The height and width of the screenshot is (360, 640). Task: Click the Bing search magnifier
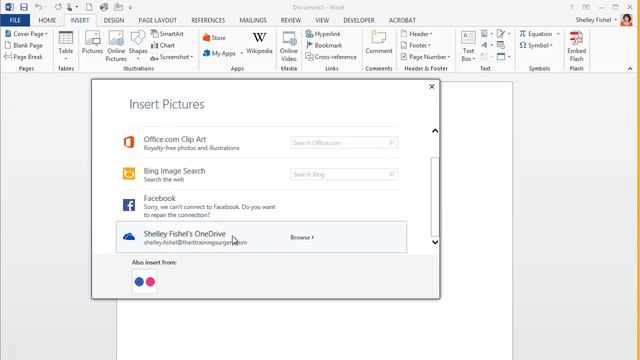392,174
